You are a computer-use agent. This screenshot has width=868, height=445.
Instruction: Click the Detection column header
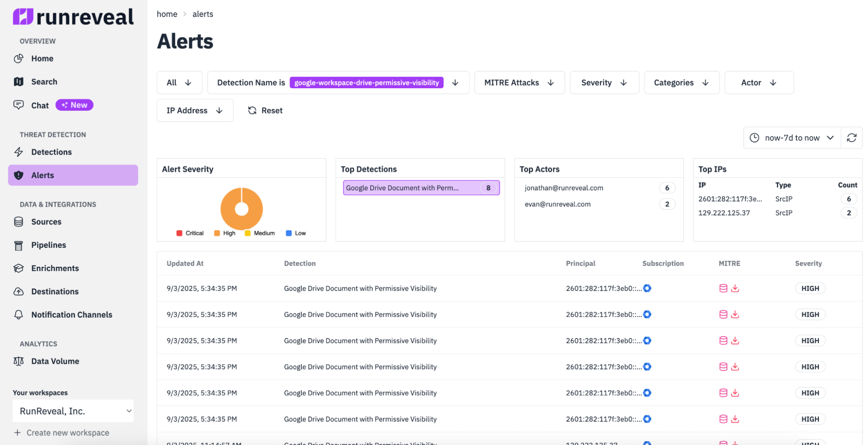click(300, 263)
